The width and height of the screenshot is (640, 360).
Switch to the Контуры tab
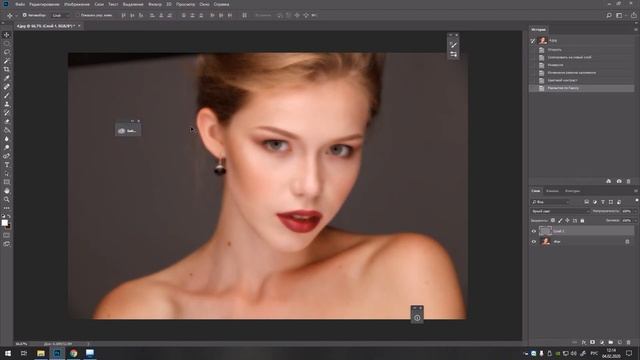point(572,191)
